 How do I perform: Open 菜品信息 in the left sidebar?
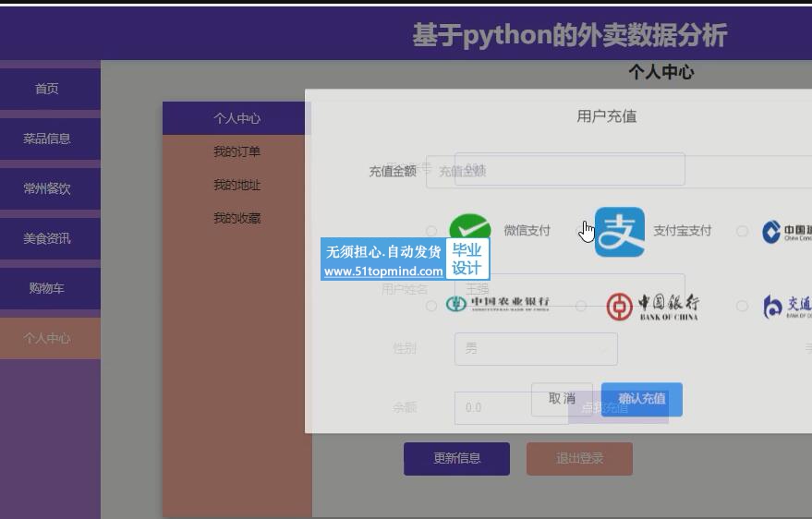coord(50,139)
